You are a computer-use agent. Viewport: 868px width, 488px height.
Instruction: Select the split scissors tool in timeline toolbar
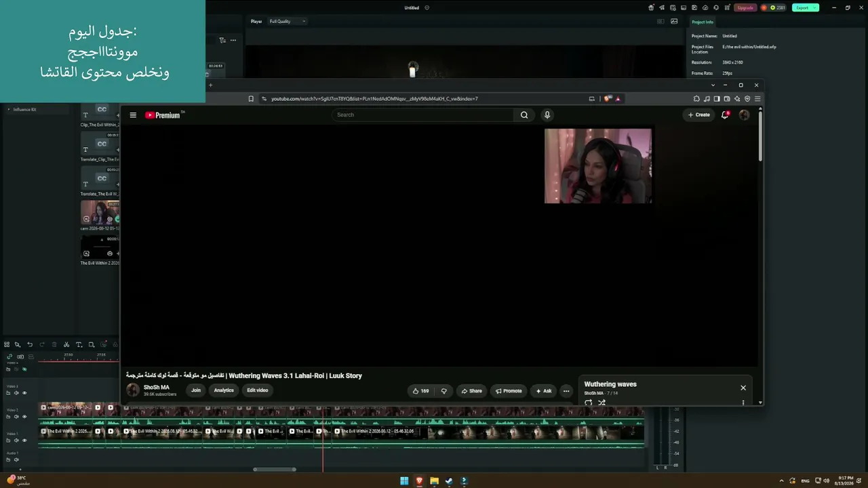[66, 344]
